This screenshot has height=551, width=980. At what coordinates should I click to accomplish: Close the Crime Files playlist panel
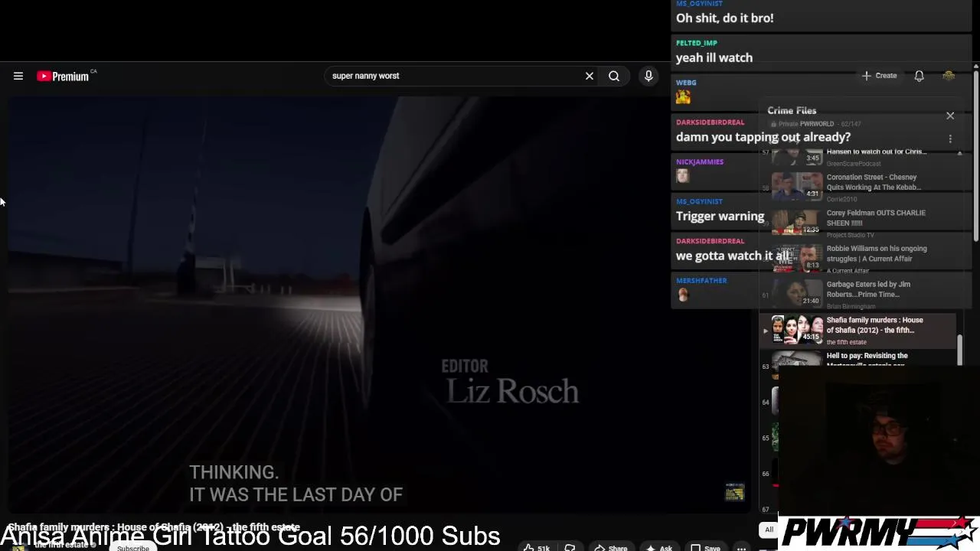950,116
